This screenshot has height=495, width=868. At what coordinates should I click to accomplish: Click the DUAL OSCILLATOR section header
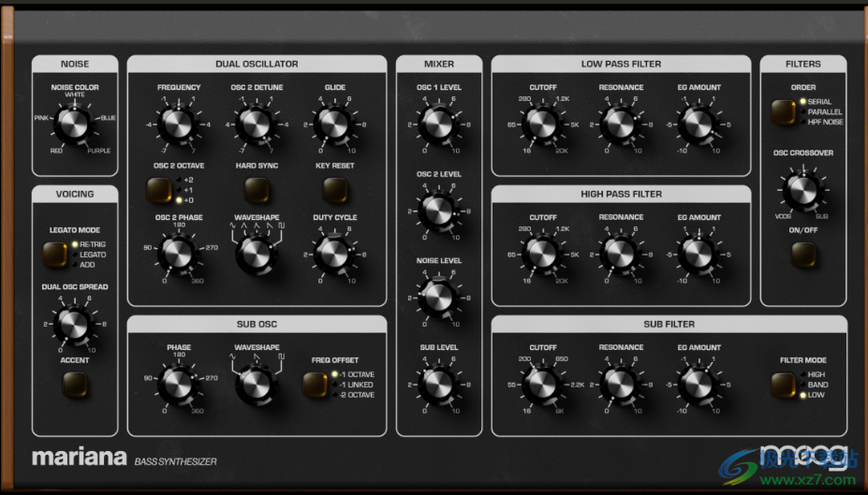point(257,64)
